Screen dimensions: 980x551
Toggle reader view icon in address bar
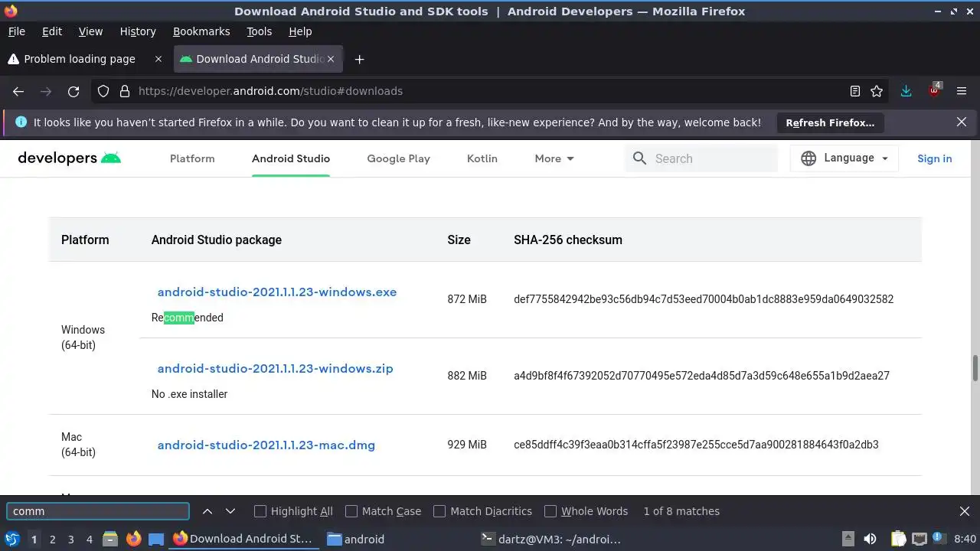click(x=855, y=91)
